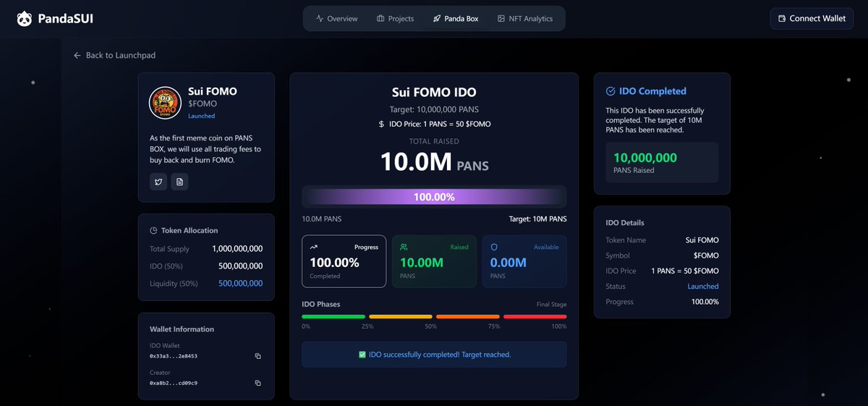Click the dollar icon beside IDO Price
The image size is (868, 406).
click(x=381, y=124)
